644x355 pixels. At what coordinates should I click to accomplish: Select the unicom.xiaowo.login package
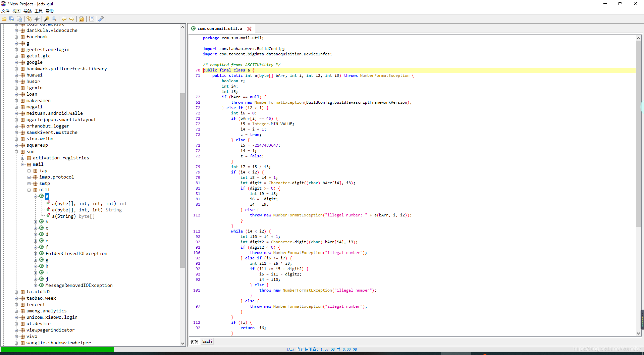click(x=52, y=317)
